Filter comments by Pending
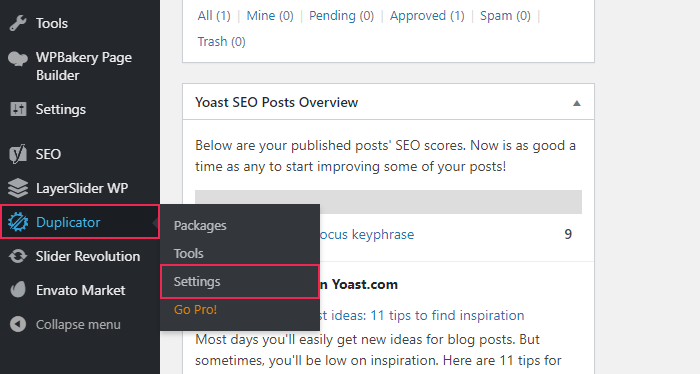 [341, 16]
